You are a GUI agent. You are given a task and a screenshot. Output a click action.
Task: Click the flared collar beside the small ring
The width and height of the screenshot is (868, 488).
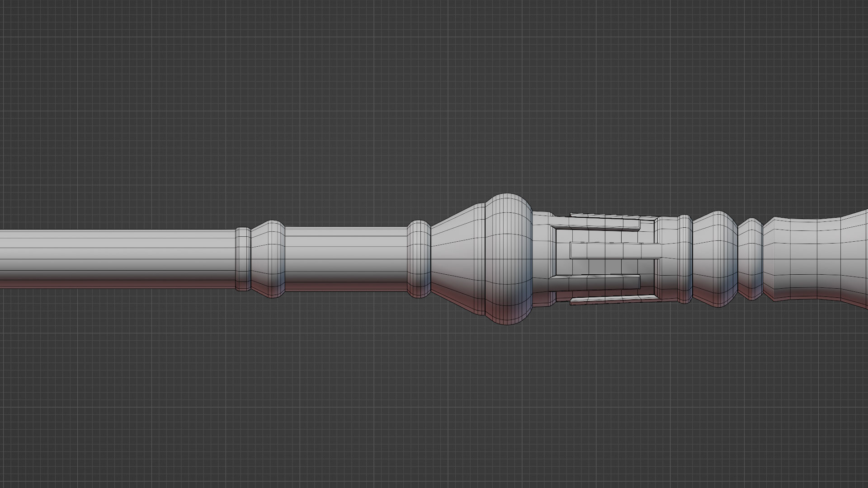269,259
